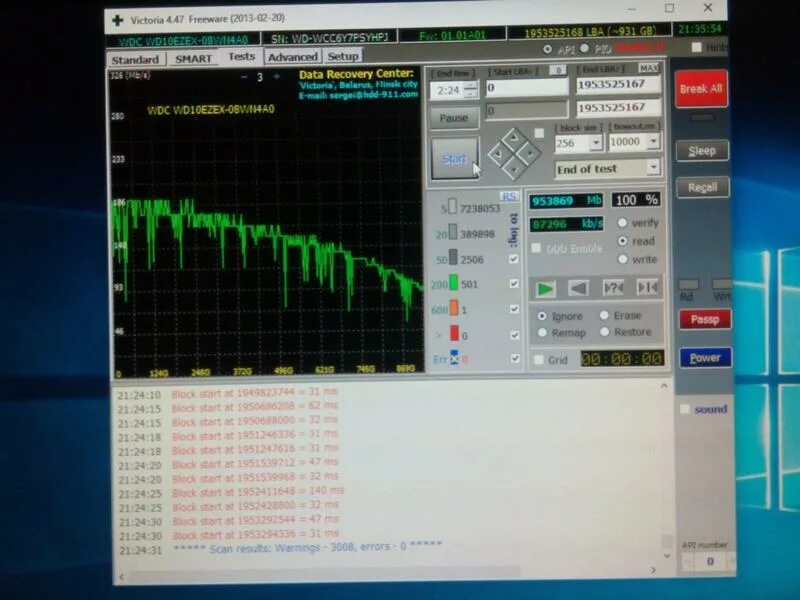Choose the Erase option
800x600 pixels.
point(605,315)
